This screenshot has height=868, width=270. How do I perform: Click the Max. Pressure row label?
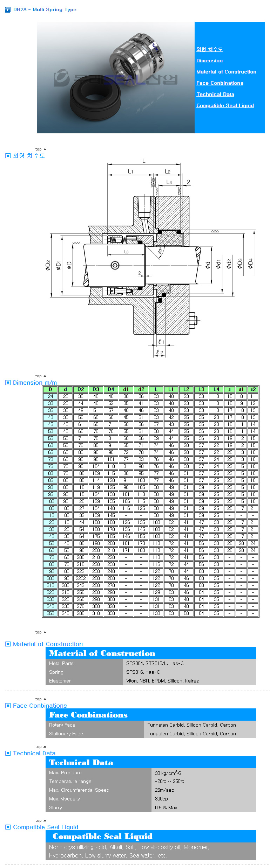65,772
